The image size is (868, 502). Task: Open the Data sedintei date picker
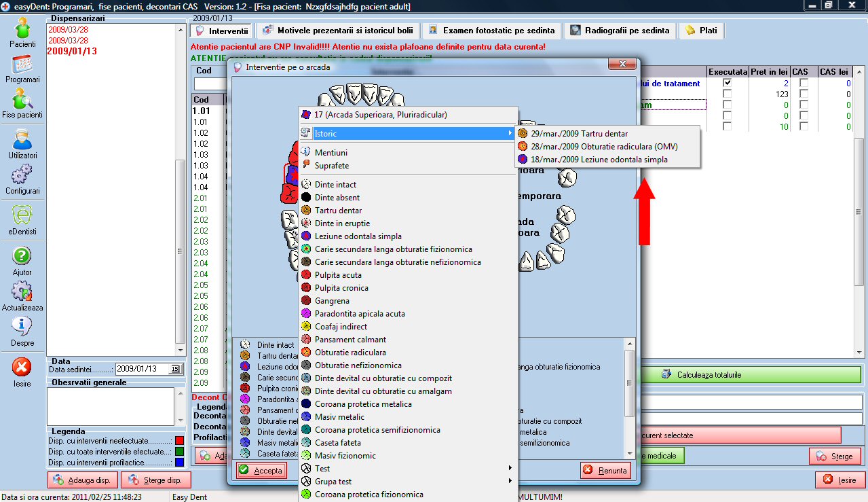click(175, 369)
